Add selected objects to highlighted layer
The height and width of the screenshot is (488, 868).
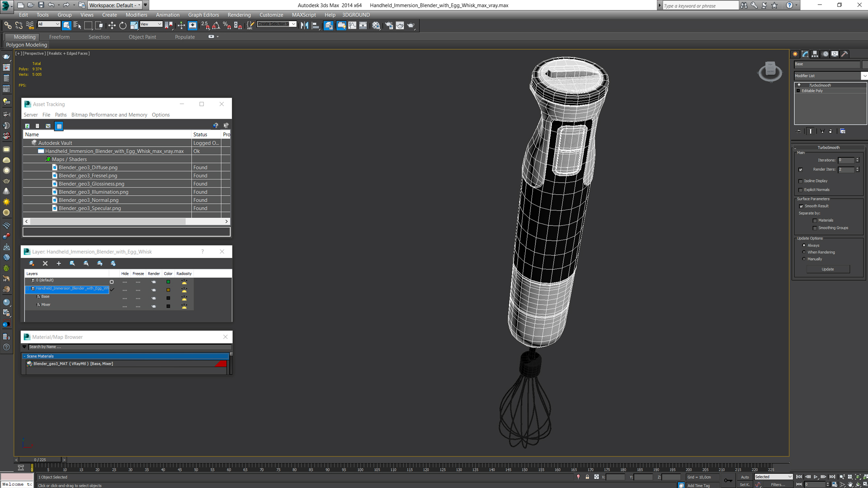(x=59, y=263)
